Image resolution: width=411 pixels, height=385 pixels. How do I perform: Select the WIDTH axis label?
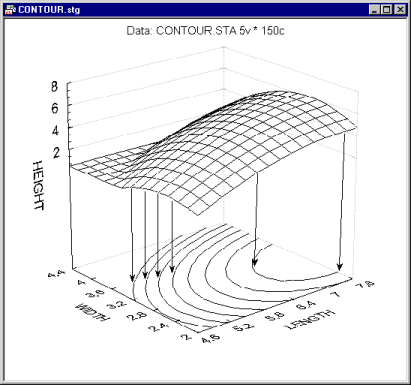pos(93,312)
